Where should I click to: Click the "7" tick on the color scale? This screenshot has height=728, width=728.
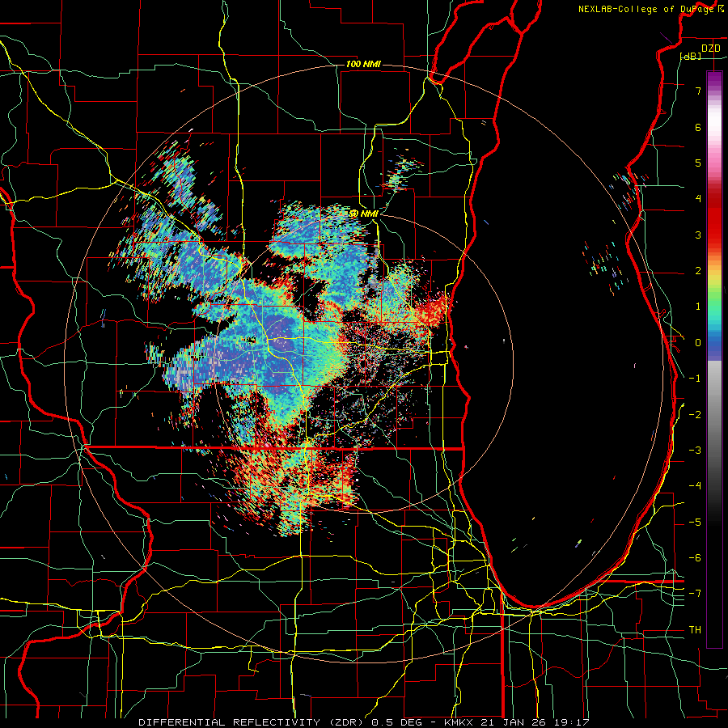[x=698, y=91]
